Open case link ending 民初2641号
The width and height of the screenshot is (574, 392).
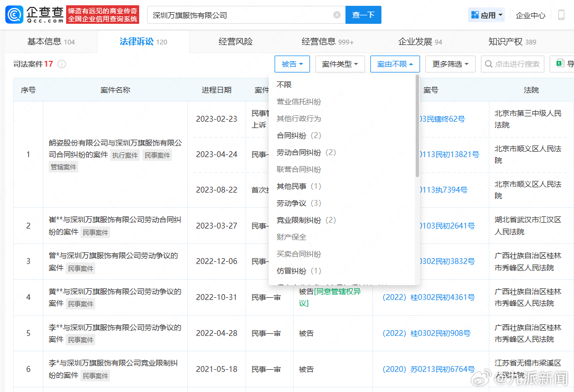point(448,226)
